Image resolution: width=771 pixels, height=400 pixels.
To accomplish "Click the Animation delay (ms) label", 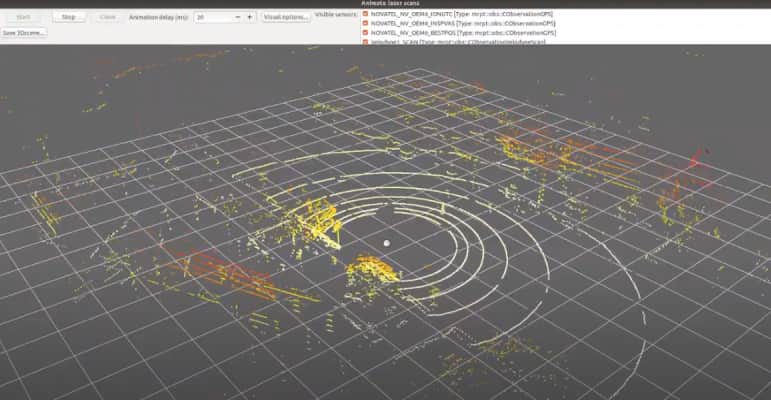I will point(158,17).
